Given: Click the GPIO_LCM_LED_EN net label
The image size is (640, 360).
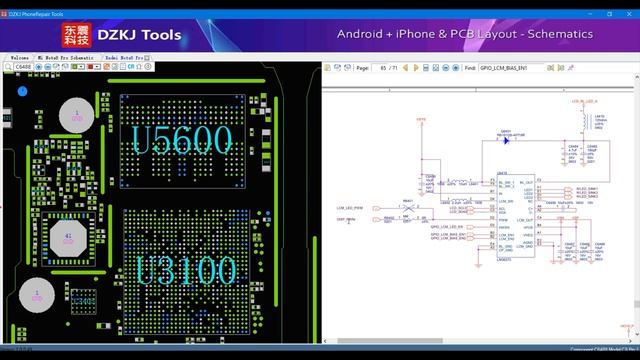Looking at the screenshot, I should point(447,227).
